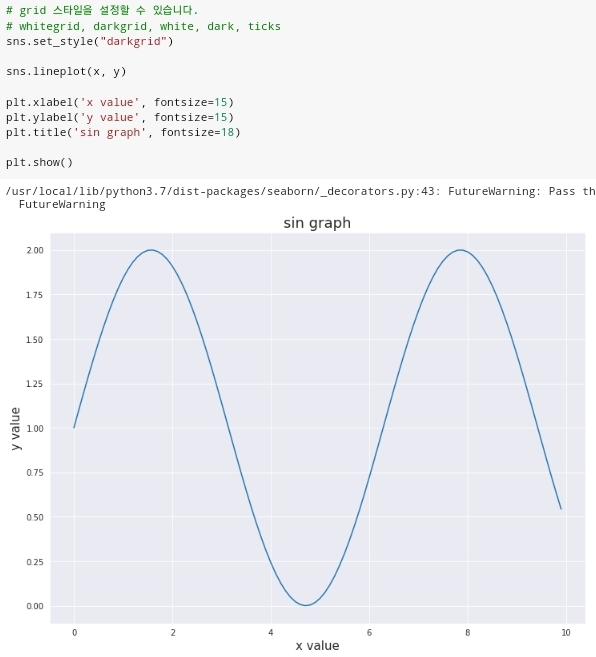Click the x-axis tick label 2

point(173,633)
